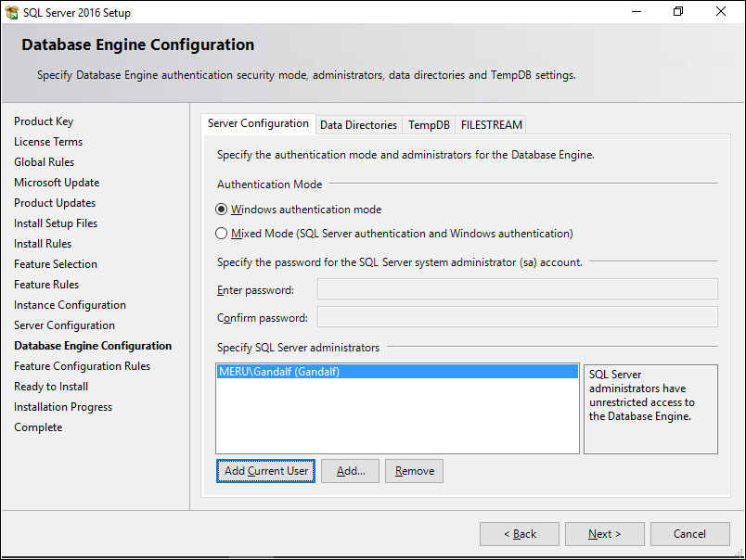Cancel the SQL Server installation
Viewport: 746px width, 560px height.
tap(689, 534)
